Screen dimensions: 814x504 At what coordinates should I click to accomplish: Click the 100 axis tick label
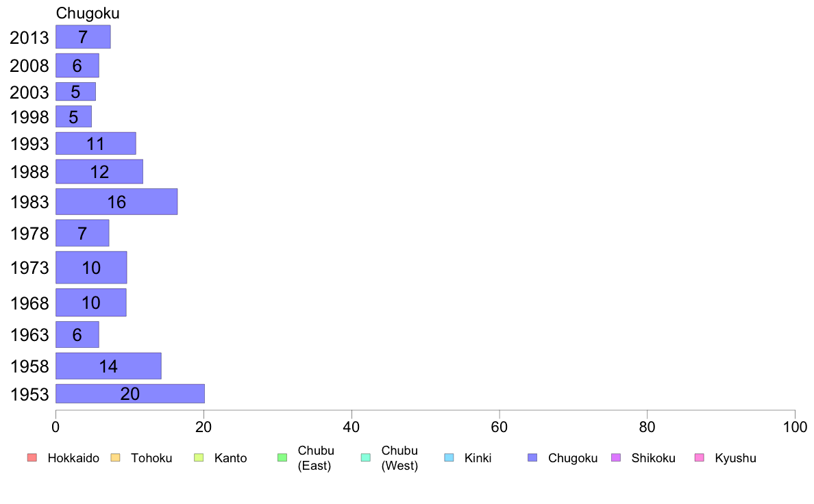click(x=795, y=427)
